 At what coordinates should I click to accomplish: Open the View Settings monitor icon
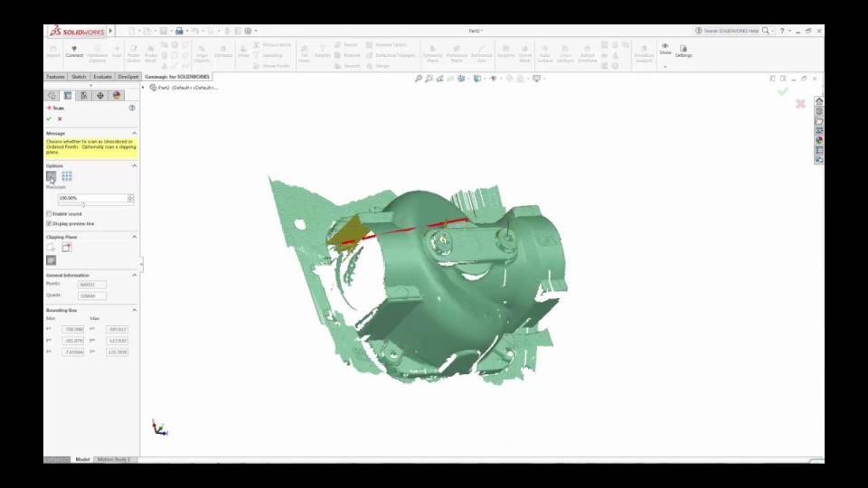(x=536, y=79)
